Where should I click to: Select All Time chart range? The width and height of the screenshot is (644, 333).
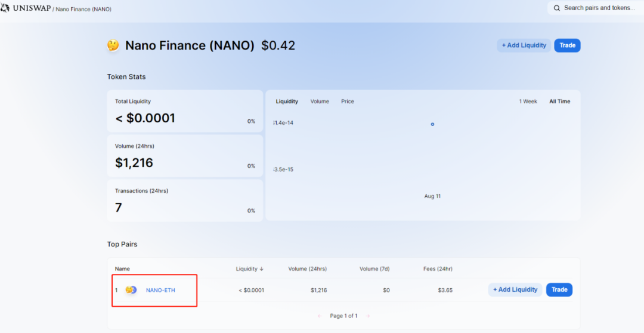(560, 101)
